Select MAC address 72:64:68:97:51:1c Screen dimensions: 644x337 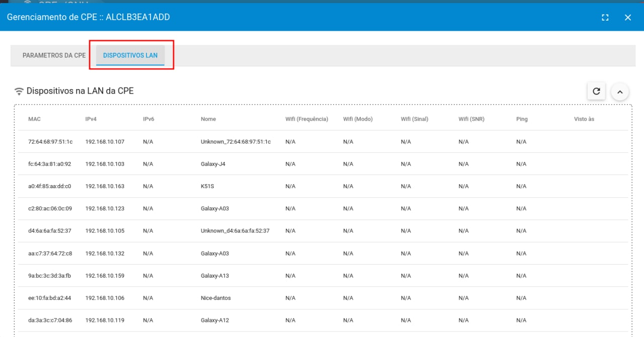point(50,142)
